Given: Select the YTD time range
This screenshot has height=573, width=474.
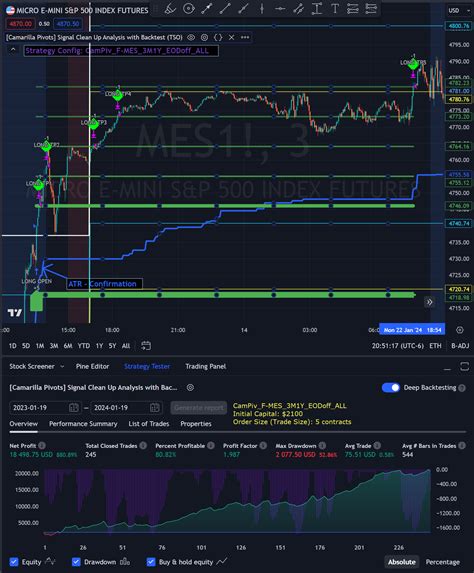Looking at the screenshot, I should (x=84, y=346).
